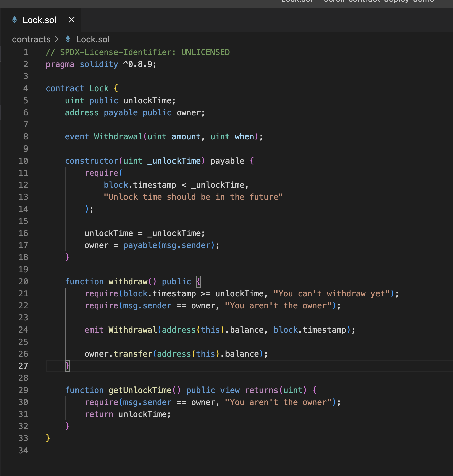453x476 pixels.
Task: Click the 'payable' modifier on line 10
Action: coord(227,161)
